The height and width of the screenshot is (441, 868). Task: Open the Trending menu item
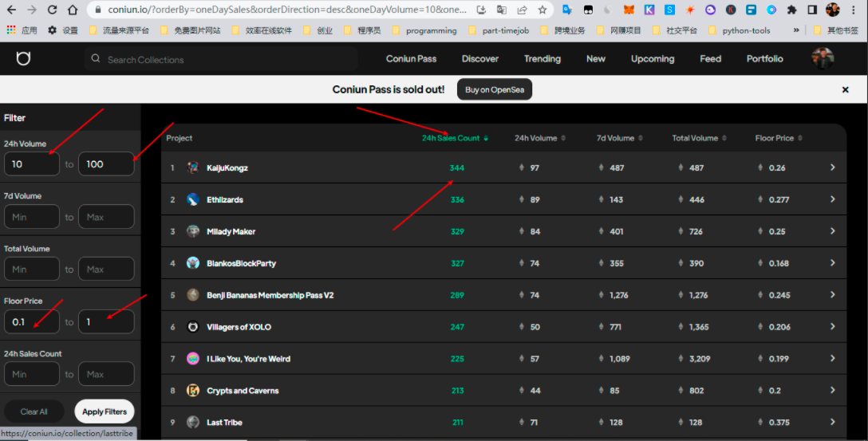(542, 59)
